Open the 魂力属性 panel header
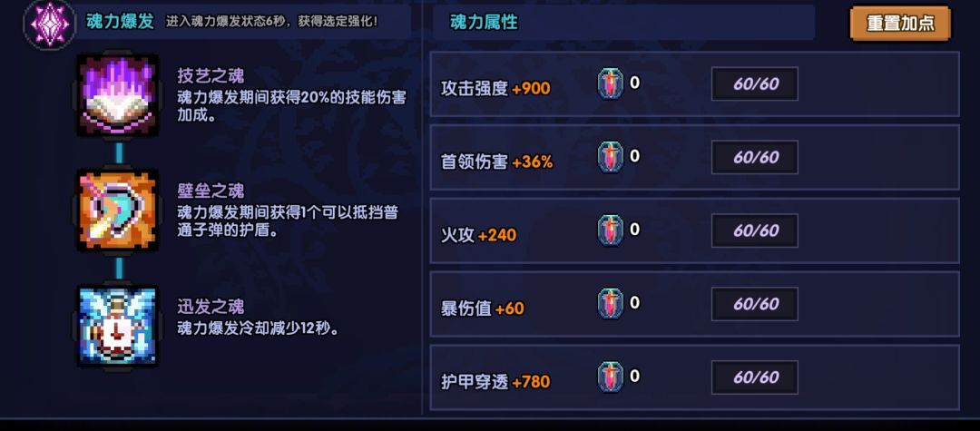 (484, 23)
